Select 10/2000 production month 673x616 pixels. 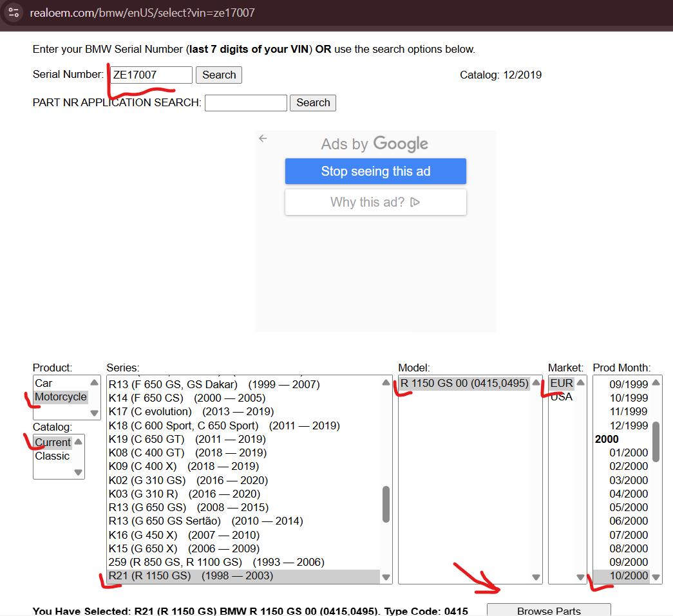pos(622,575)
